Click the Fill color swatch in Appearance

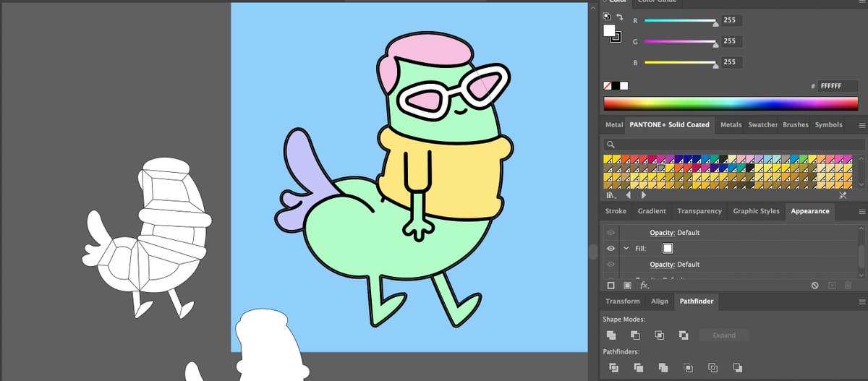coord(668,248)
